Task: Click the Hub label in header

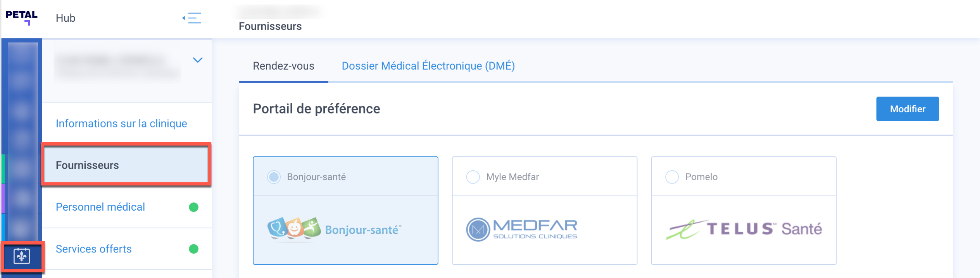Action: [x=66, y=18]
